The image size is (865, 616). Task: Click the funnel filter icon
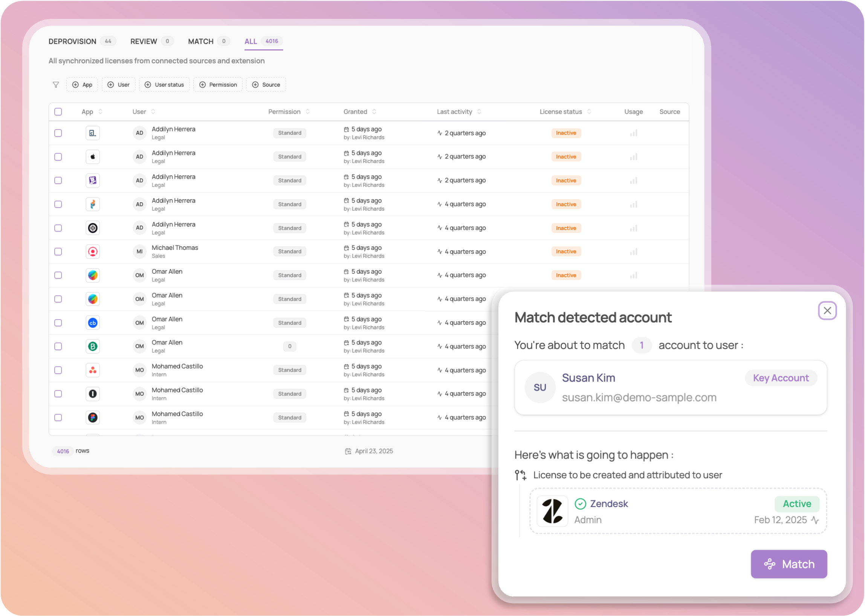(x=56, y=85)
